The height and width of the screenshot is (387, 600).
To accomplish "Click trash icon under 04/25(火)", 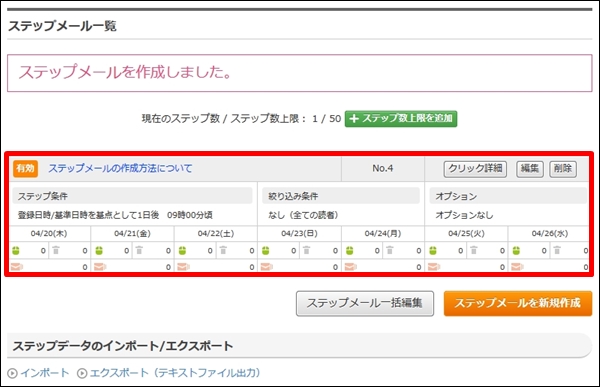I will [x=474, y=250].
